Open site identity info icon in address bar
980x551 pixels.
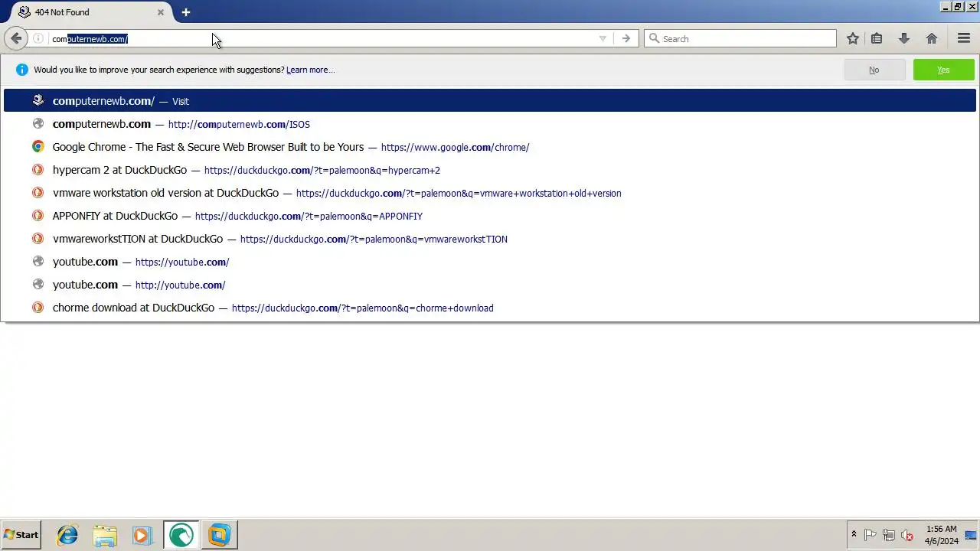click(38, 38)
